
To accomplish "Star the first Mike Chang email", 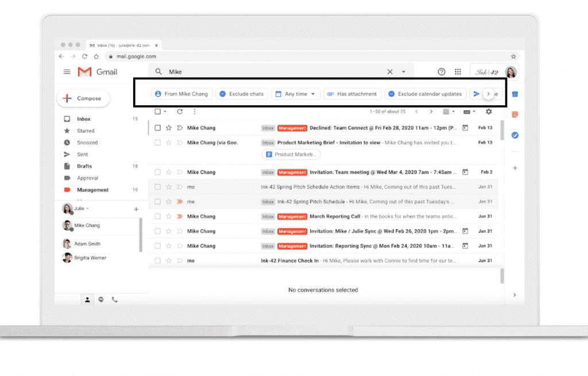I will (x=169, y=128).
